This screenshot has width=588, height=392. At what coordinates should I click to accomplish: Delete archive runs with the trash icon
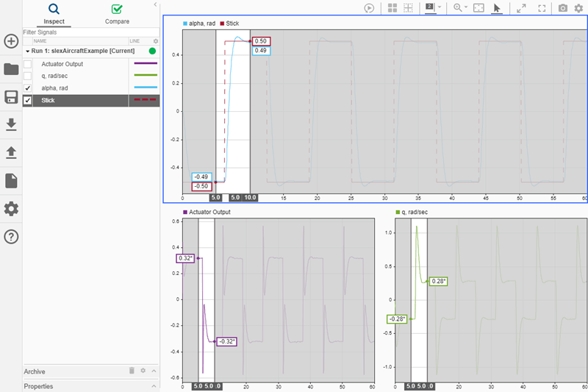click(132, 371)
